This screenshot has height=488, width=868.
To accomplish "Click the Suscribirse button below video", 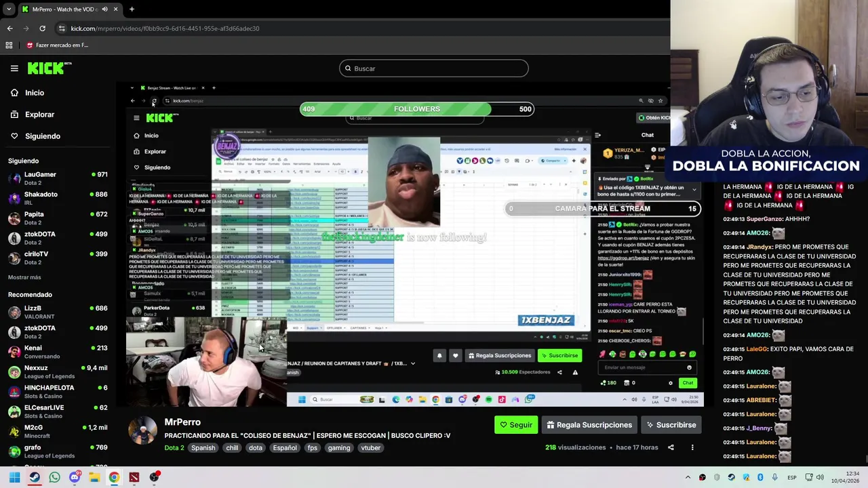I will point(670,425).
